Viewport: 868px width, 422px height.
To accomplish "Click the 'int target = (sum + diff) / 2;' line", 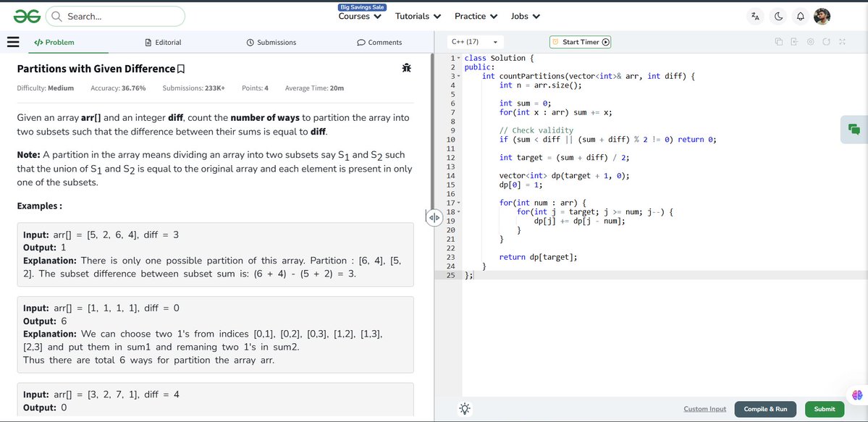I will pos(564,157).
